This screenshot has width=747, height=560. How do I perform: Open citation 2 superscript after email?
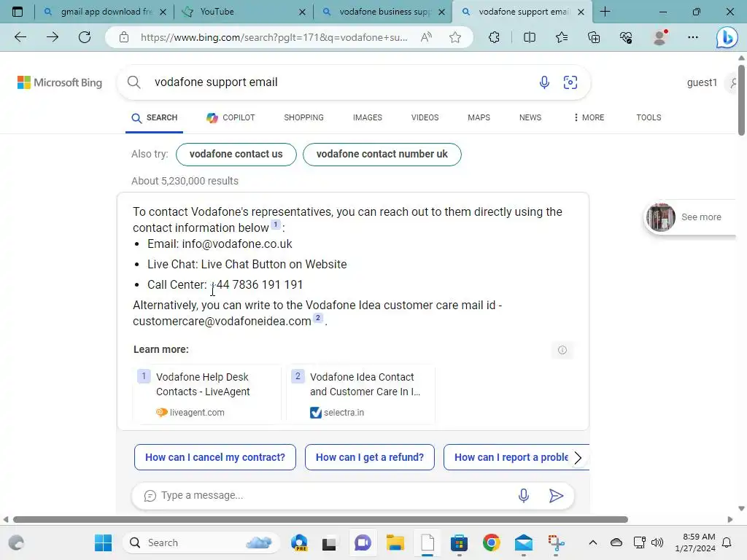[x=318, y=318]
